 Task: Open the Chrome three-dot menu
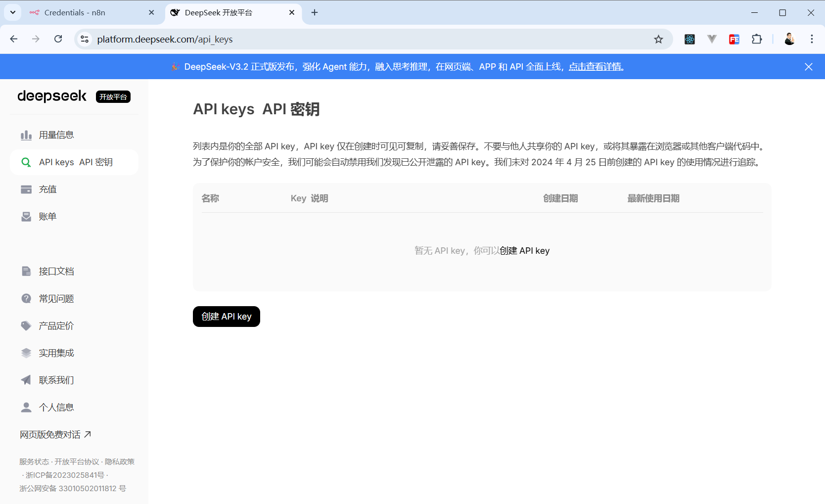tap(812, 39)
